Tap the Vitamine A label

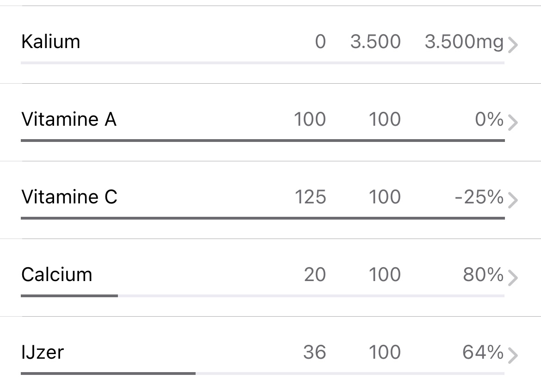(69, 119)
